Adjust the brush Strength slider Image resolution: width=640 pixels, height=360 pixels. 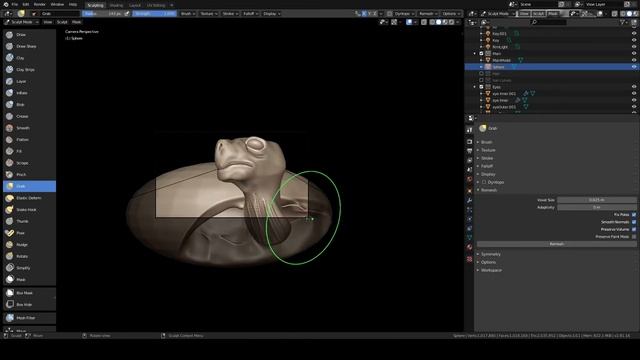(154, 13)
